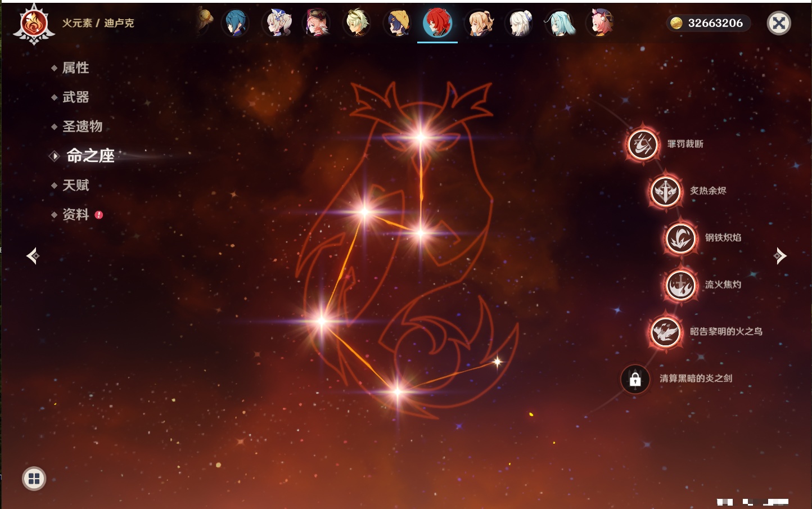The height and width of the screenshot is (509, 812).
Task: Click the topmost bright star on the owl's head
Action: click(x=421, y=137)
